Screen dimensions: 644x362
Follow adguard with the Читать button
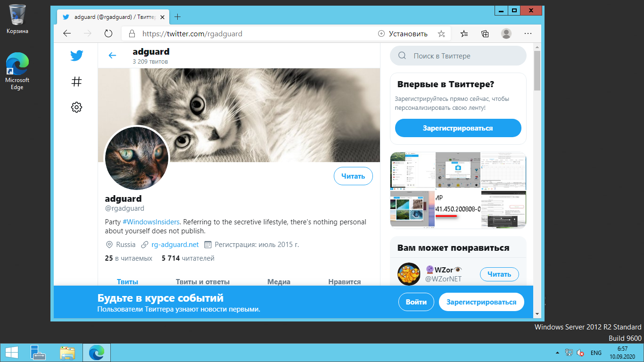pos(353,176)
